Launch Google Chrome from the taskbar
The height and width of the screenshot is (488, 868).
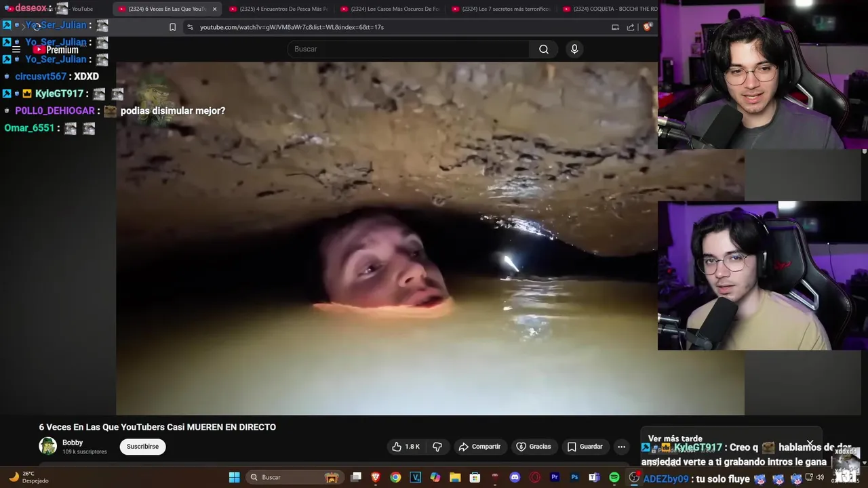pos(395,477)
